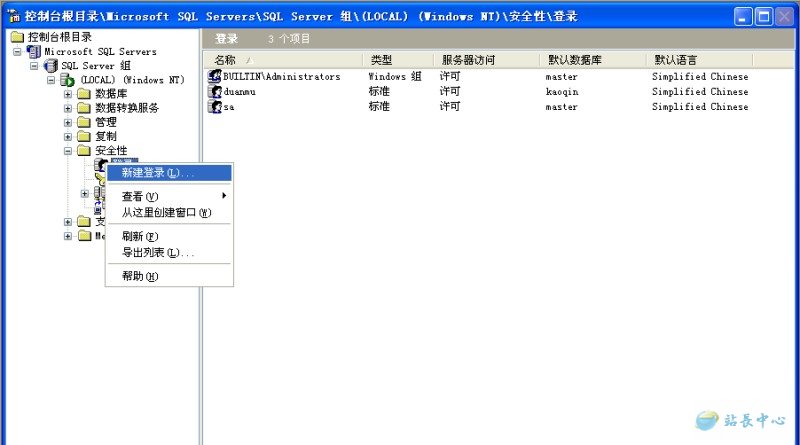Sort by 默认语言 column header
This screenshot has width=800, height=445.
[700, 60]
